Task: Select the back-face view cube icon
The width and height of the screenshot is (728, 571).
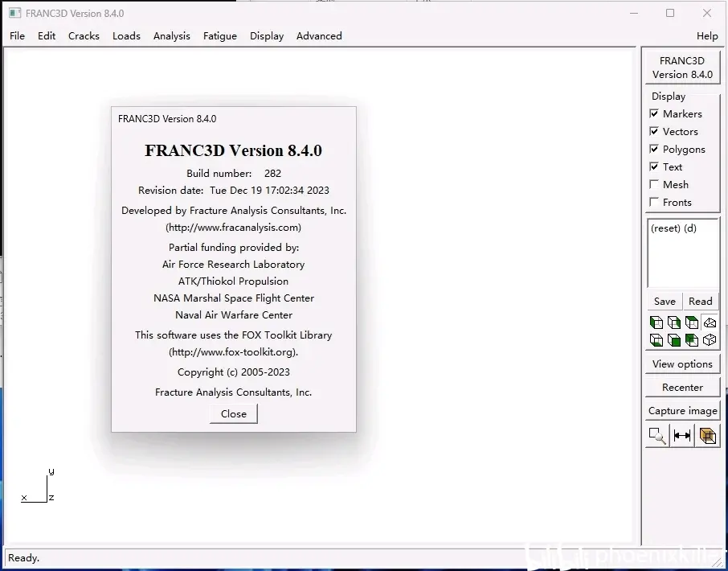Action: click(692, 340)
